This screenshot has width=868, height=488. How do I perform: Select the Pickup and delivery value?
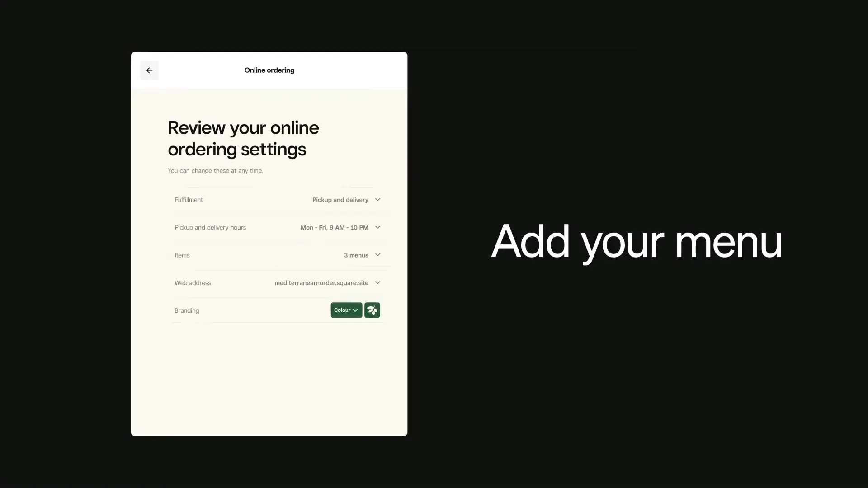340,200
